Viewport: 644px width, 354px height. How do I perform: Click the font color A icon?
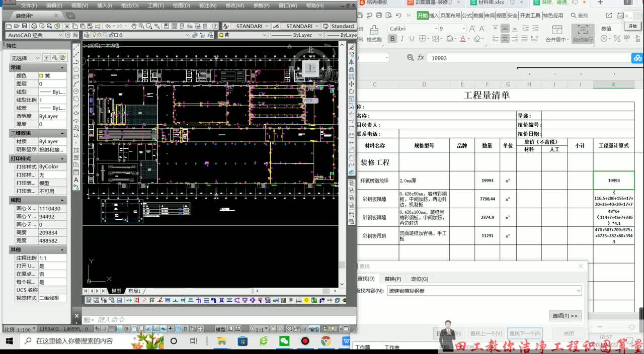tap(462, 39)
